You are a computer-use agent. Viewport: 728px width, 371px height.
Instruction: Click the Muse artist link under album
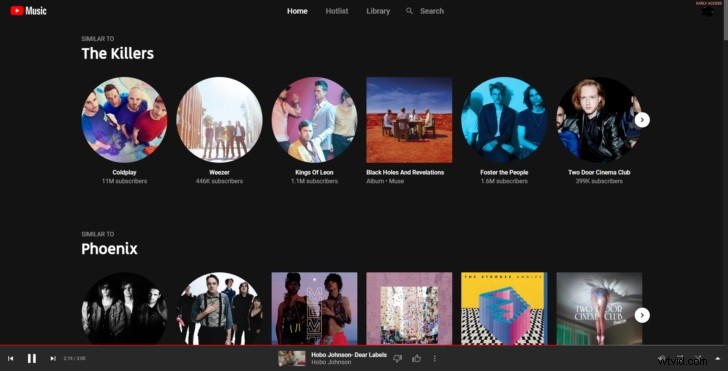click(x=396, y=181)
